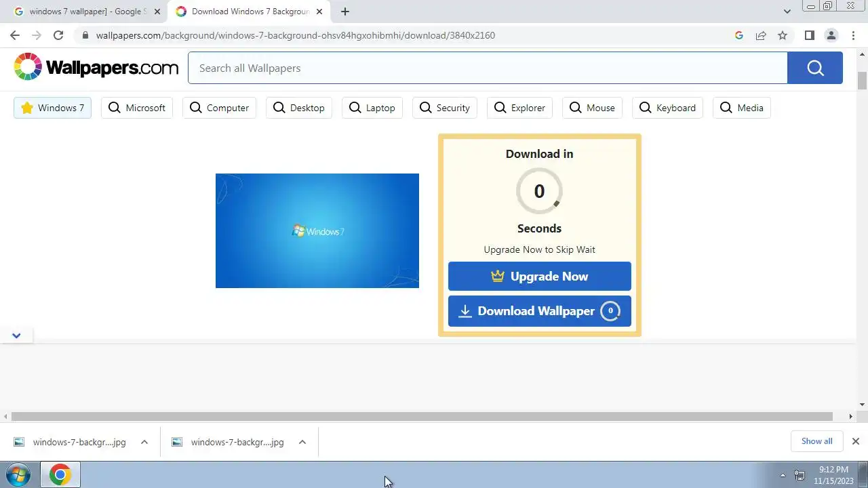Select the Microsoft tag
This screenshot has height=488, width=868.
coord(137,108)
